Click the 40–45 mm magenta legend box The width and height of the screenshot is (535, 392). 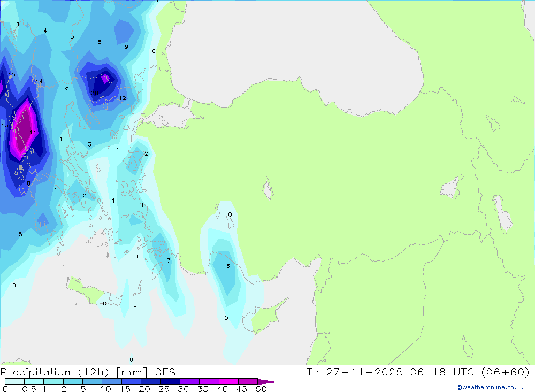[228, 381]
